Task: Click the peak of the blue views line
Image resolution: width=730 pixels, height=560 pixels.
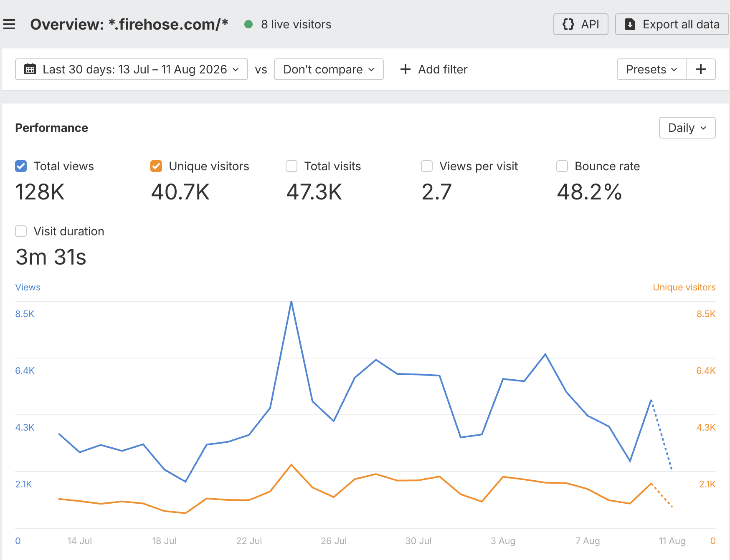Action: click(x=291, y=302)
